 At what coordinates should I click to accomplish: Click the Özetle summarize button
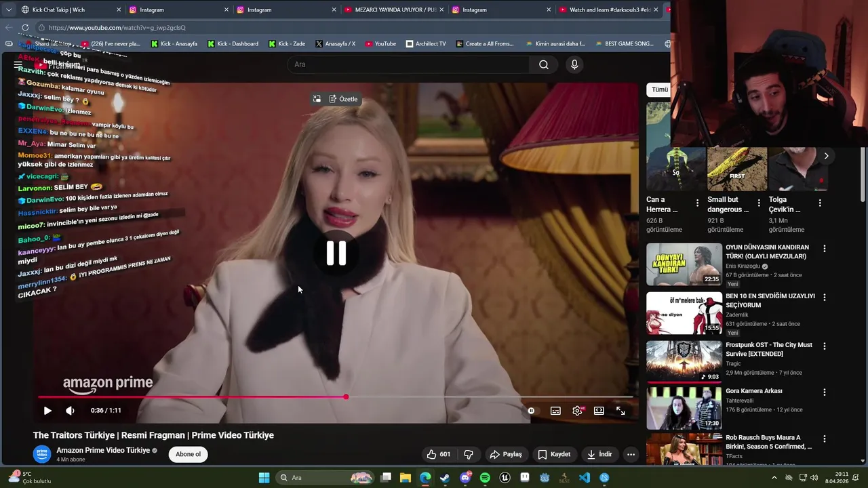click(344, 99)
